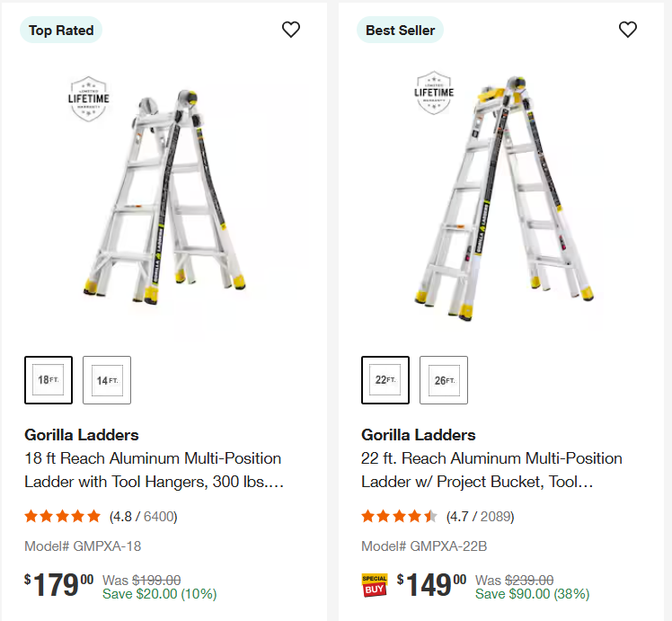Click Gorilla Ladders brand above 18 ft ladder
The width and height of the screenshot is (672, 621).
click(x=82, y=435)
